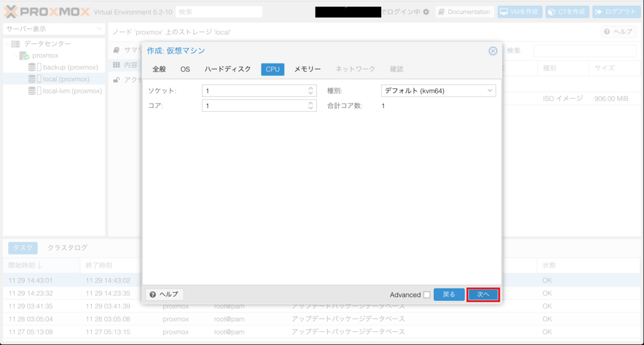Open the 内容 panel entry
This screenshot has height=345, width=644.
pyautogui.click(x=126, y=65)
